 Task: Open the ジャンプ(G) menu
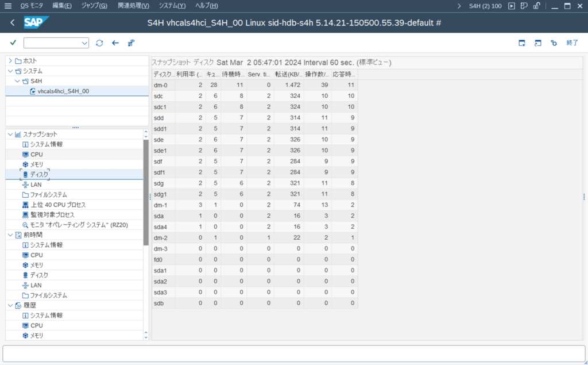(x=94, y=6)
